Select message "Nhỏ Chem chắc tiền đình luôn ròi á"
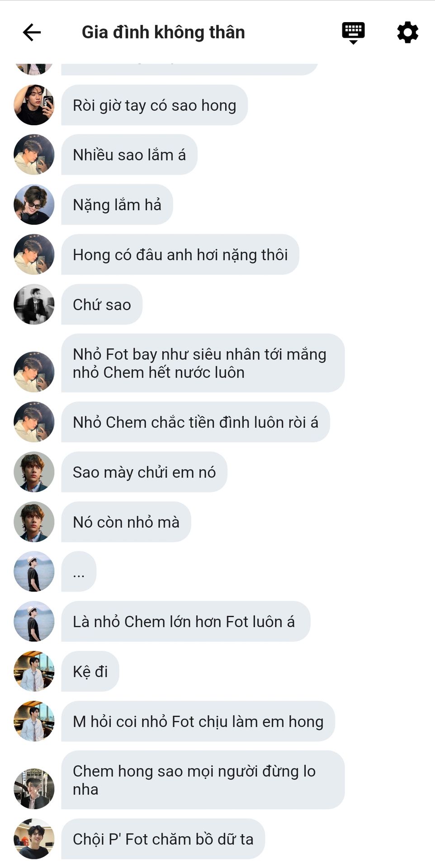Screen dimensions: 435x868 pos(195,422)
